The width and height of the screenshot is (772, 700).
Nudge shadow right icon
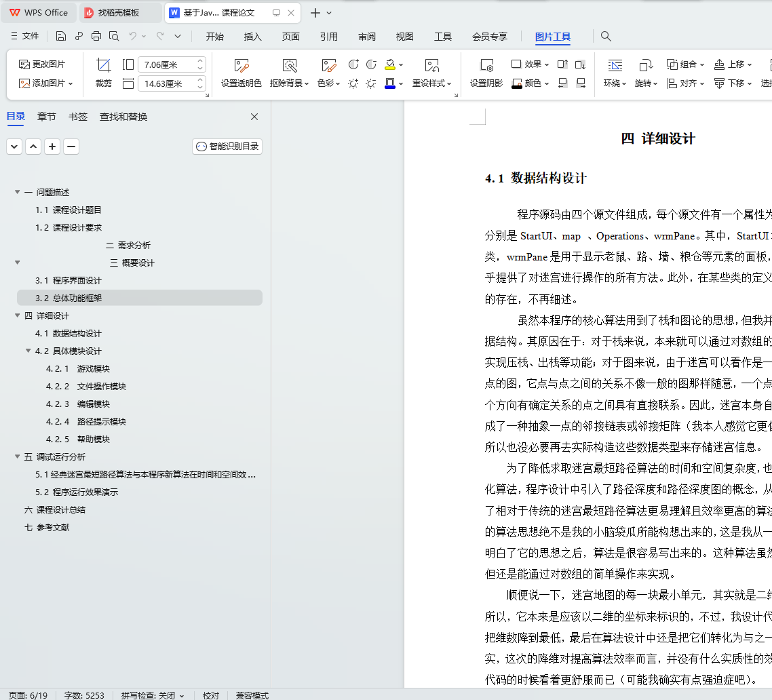point(581,83)
